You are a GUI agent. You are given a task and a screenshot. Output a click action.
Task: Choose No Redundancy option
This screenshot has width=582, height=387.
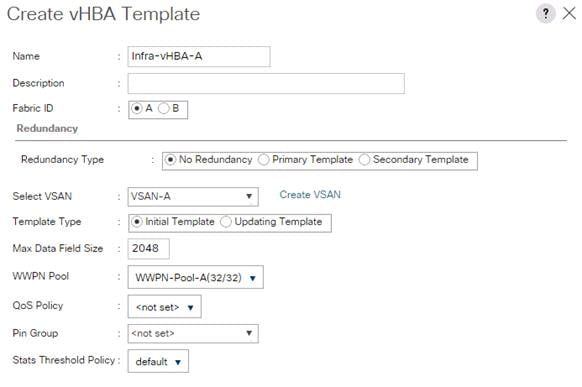[170, 160]
